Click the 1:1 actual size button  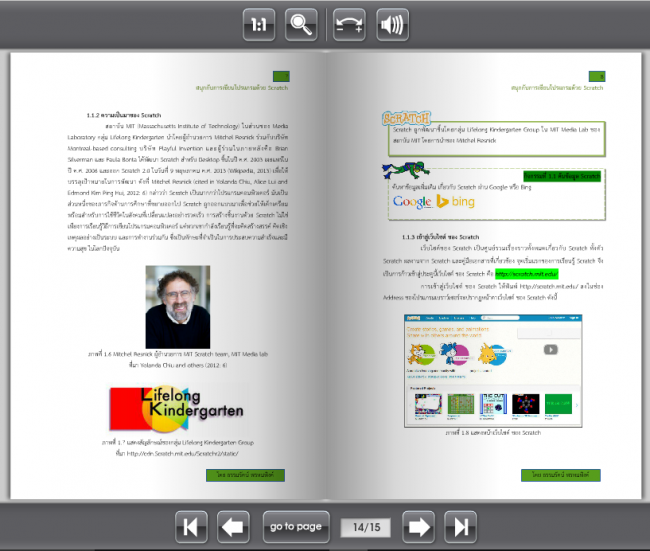pos(259,25)
